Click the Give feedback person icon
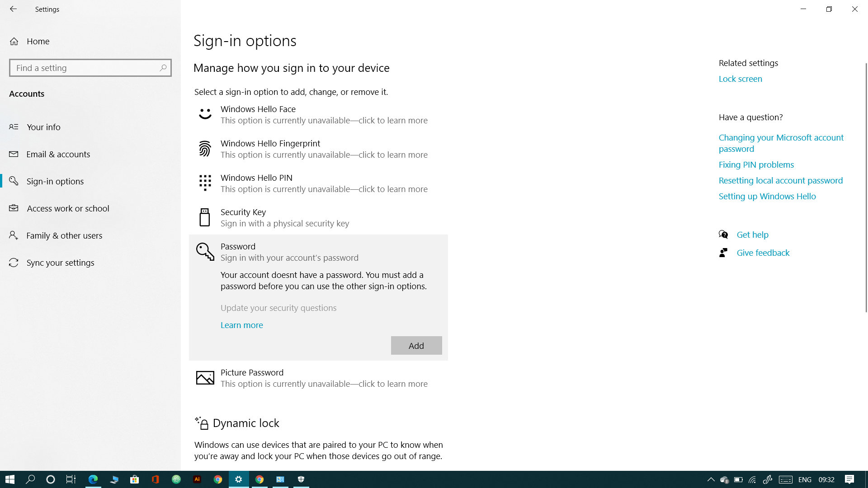This screenshot has height=488, width=868. [x=723, y=253]
